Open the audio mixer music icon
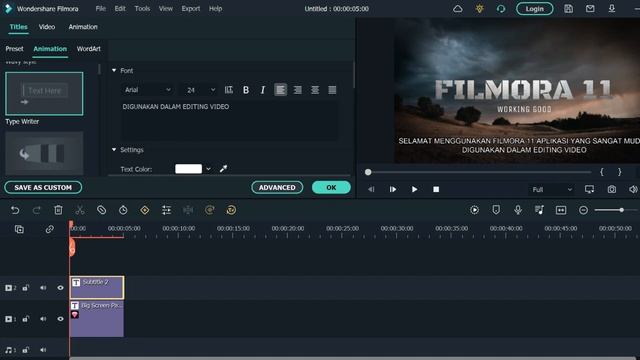 tap(539, 210)
